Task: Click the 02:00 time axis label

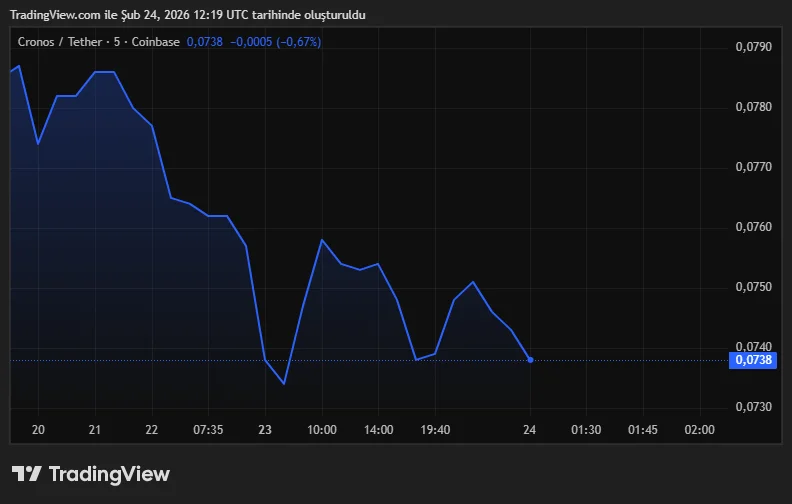Action: tap(699, 430)
